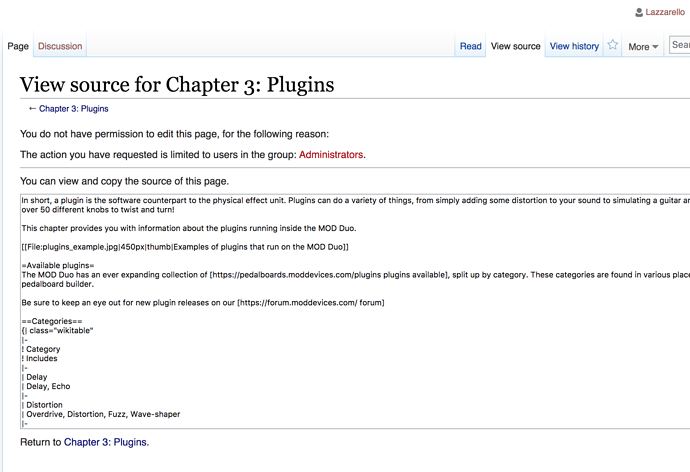Open the red Administrators group link
The height and width of the screenshot is (472, 690).
(331, 155)
